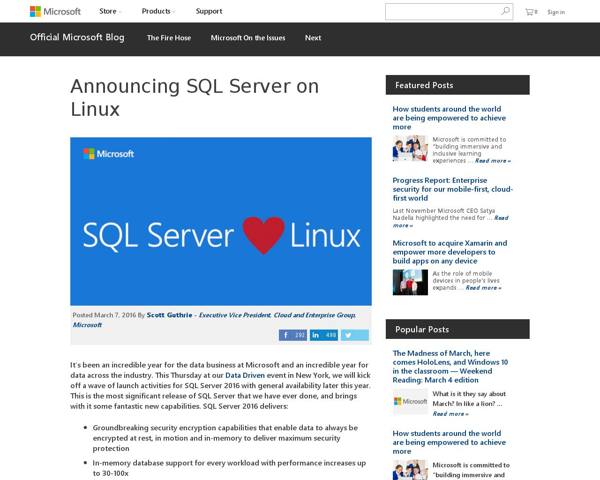The height and width of the screenshot is (480, 600).
Task: Open Scott Guthrie author link
Action: point(170,314)
